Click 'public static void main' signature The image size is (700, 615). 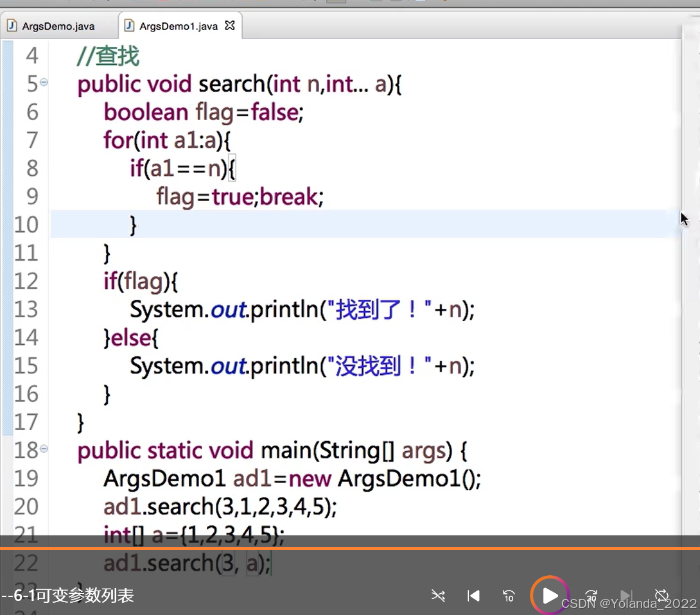click(x=272, y=451)
